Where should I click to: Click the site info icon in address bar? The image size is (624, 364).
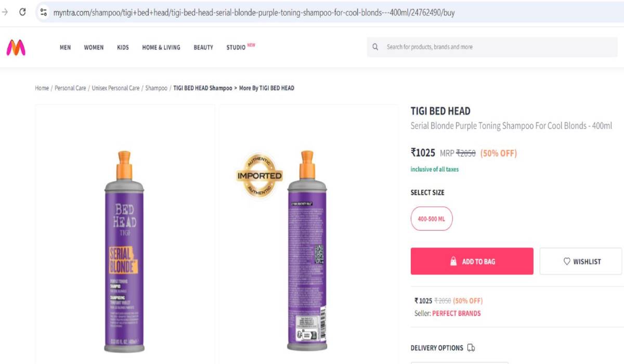(44, 12)
